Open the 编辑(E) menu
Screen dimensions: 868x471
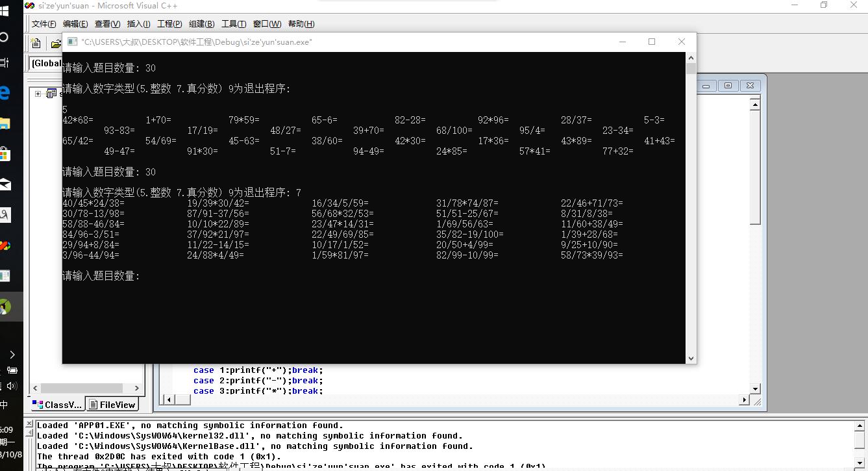[x=75, y=24]
